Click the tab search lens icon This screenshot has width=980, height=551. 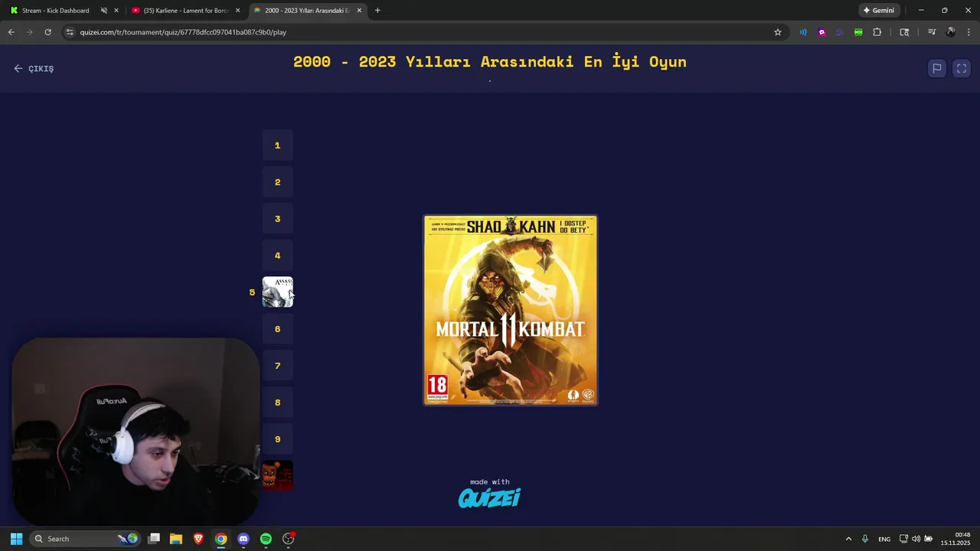coord(904,32)
